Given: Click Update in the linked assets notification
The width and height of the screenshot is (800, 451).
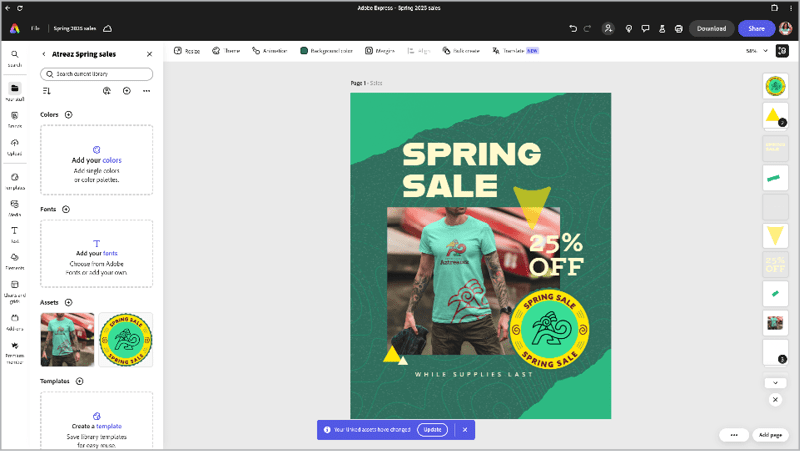Looking at the screenshot, I should tap(432, 430).
